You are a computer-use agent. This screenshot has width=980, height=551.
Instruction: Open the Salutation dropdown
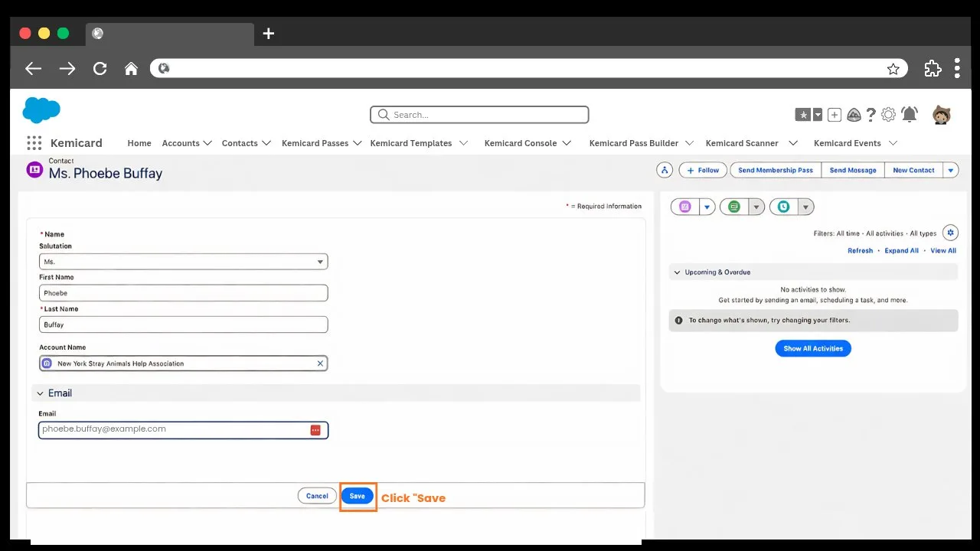coord(183,262)
